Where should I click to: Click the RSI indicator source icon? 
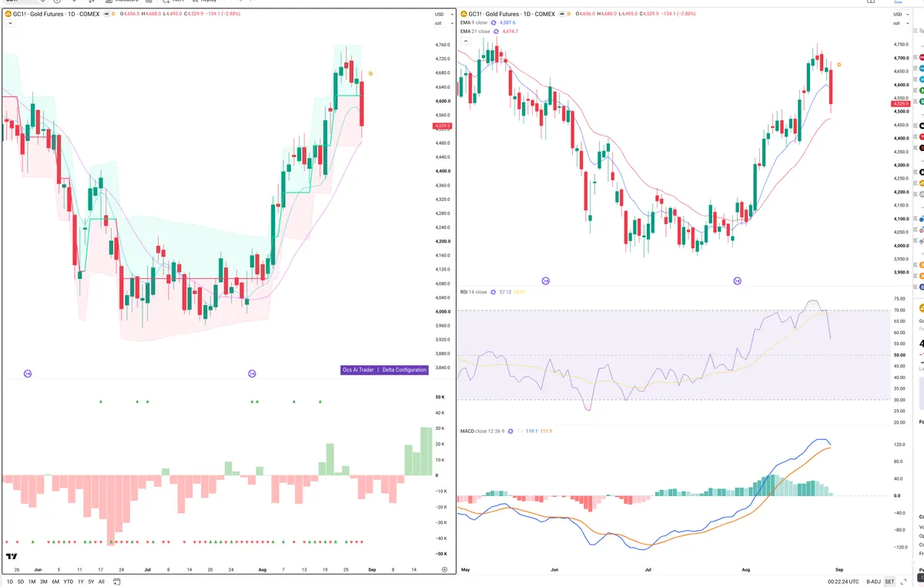click(493, 292)
